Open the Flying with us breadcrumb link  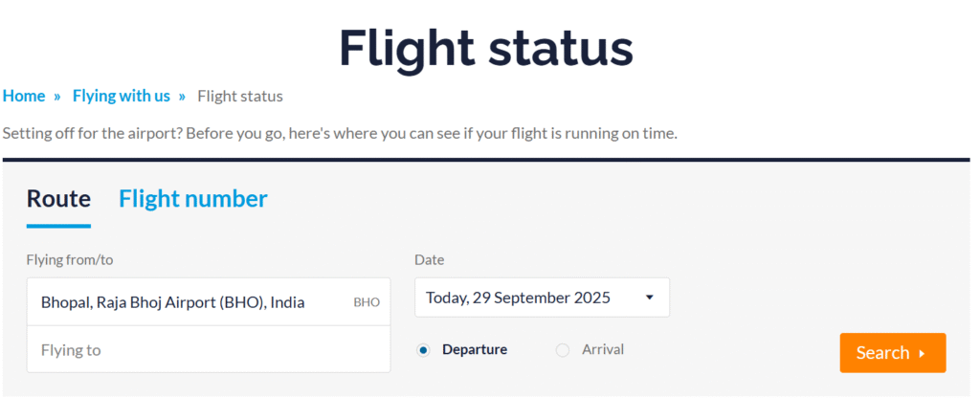[x=122, y=96]
